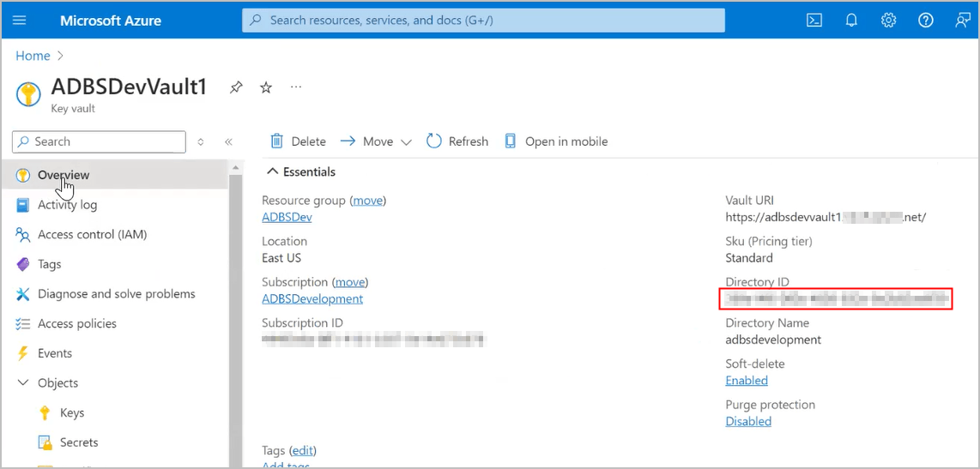Open portal settings gear
980x469 pixels.
pos(889,21)
